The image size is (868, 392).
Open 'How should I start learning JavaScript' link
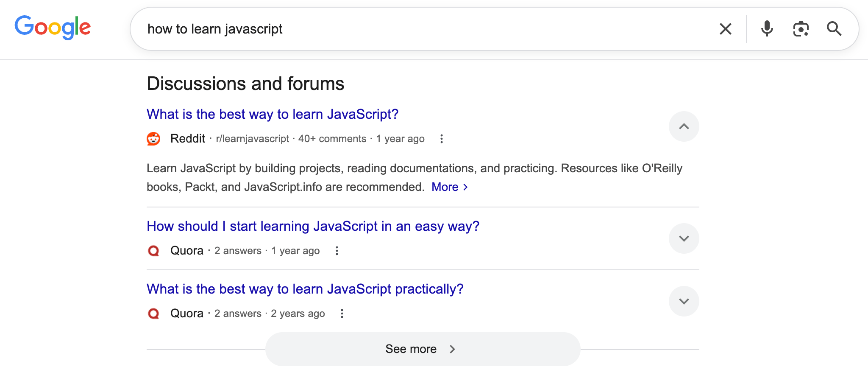point(313,226)
